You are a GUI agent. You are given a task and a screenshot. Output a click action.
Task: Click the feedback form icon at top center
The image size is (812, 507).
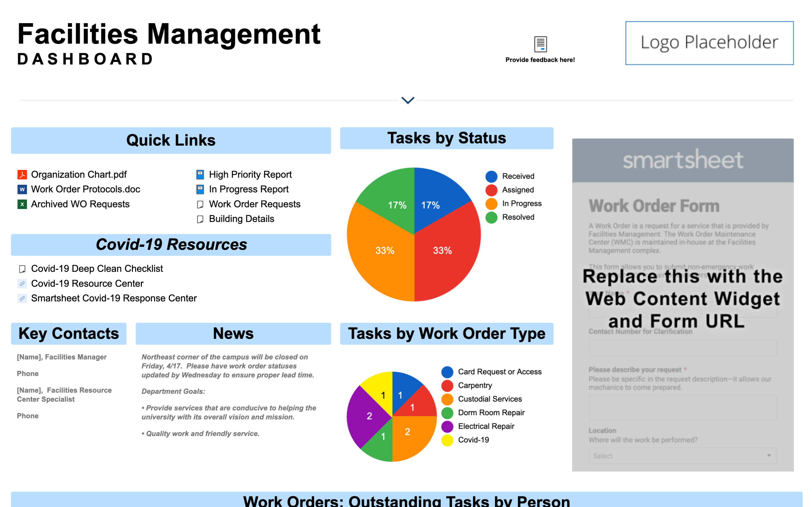pos(540,41)
